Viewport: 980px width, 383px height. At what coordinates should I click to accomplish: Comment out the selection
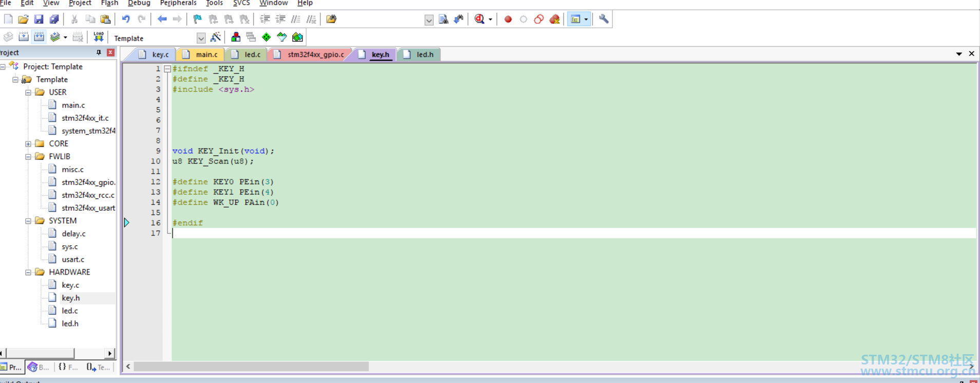click(296, 19)
